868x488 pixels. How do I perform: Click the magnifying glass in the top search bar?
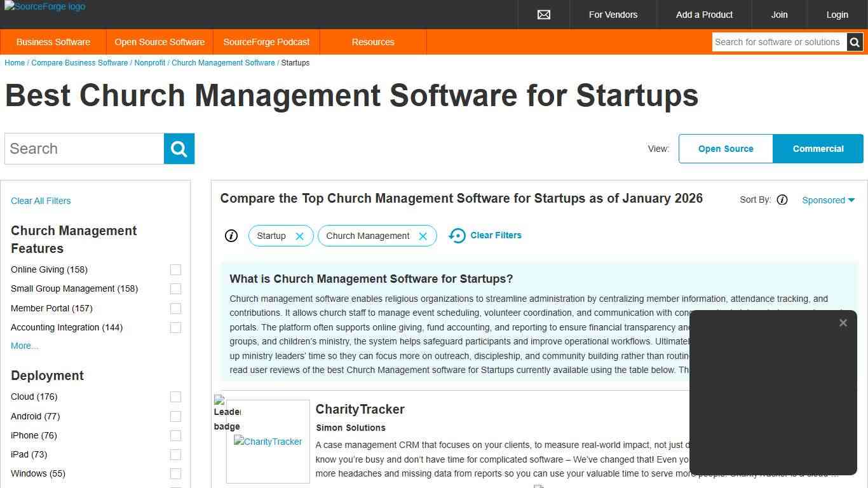pos(855,42)
